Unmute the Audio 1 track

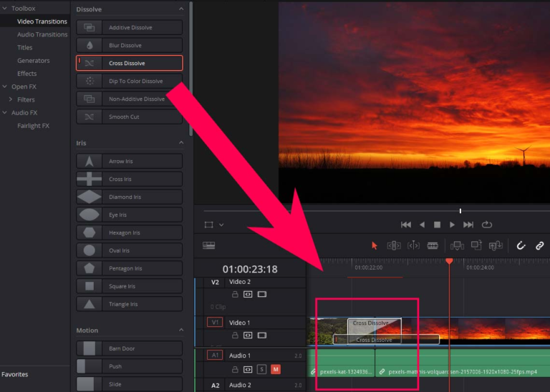click(276, 369)
